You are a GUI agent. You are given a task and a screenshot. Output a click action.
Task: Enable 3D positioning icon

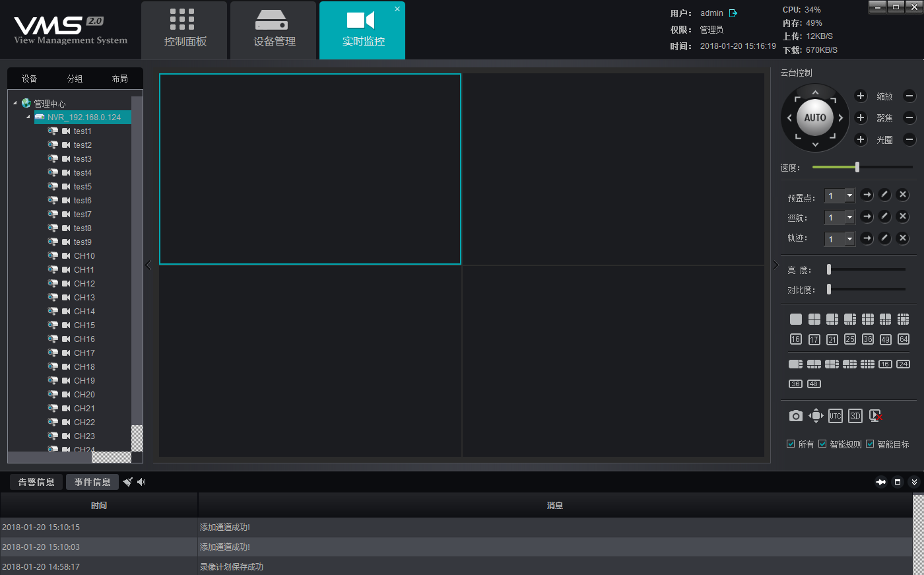click(x=855, y=416)
